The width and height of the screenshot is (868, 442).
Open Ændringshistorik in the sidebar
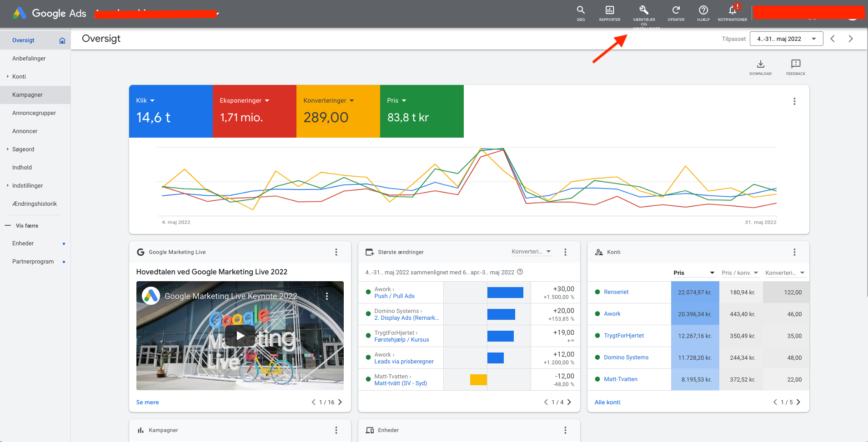click(35, 204)
